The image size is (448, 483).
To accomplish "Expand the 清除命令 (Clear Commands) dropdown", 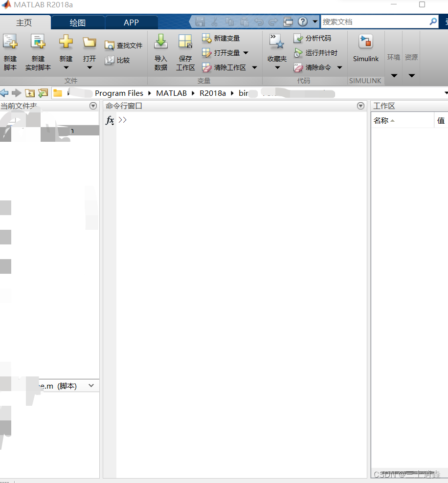I will click(339, 67).
